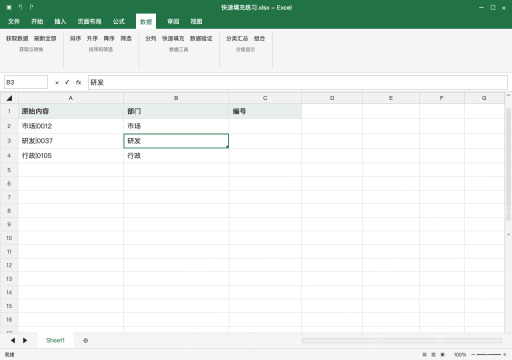The height and width of the screenshot is (360, 512).
Task: Switch to Normal view in status bar
Action: (424, 355)
